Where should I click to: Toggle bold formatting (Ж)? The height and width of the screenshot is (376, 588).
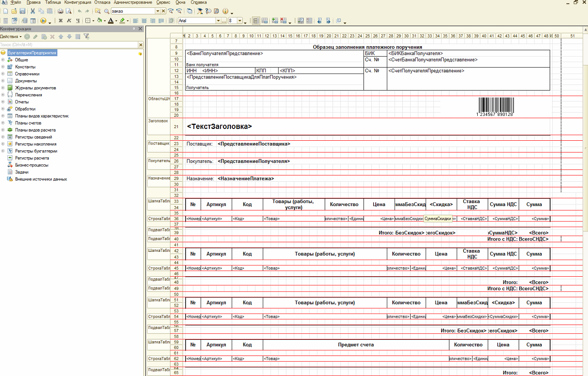click(61, 20)
